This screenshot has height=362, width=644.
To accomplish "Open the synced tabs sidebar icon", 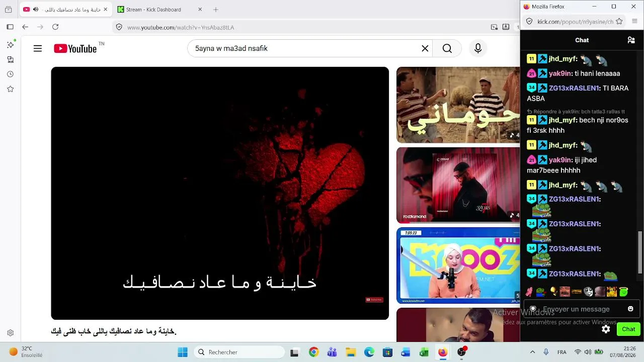I will [x=10, y=59].
